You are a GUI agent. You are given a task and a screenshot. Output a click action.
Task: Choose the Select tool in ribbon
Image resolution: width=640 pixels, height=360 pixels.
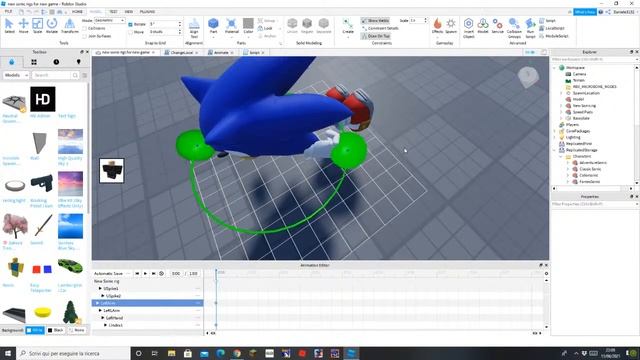(x=9, y=26)
